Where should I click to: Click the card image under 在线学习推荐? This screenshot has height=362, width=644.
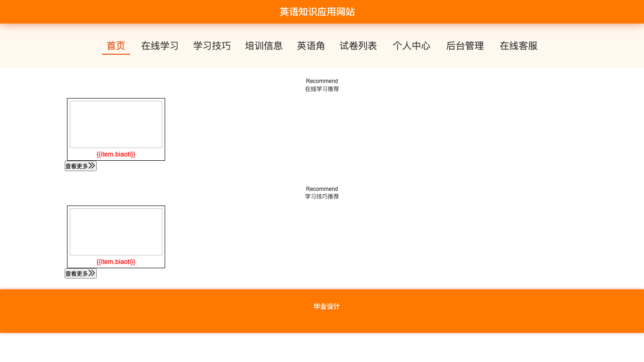coord(116,124)
